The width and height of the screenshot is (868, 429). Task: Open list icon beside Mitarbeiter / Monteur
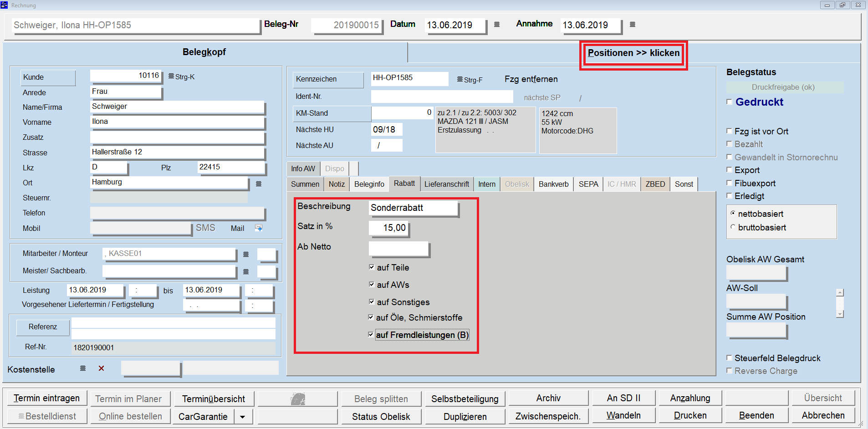246,255
